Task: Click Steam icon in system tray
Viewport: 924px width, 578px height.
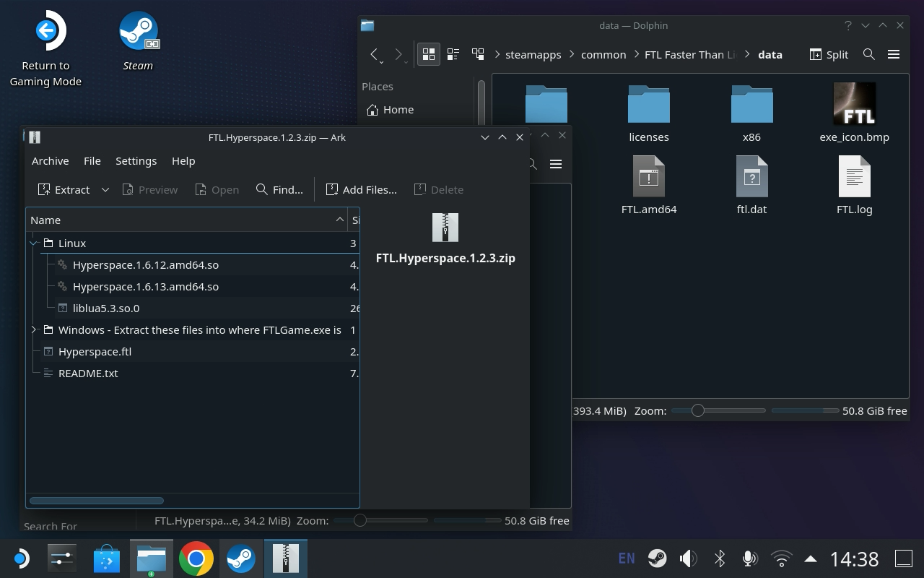Action: tap(657, 558)
